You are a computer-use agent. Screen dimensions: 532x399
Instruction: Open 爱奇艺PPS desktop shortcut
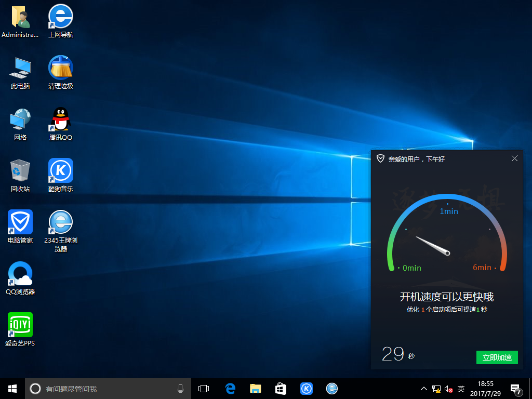(20, 330)
